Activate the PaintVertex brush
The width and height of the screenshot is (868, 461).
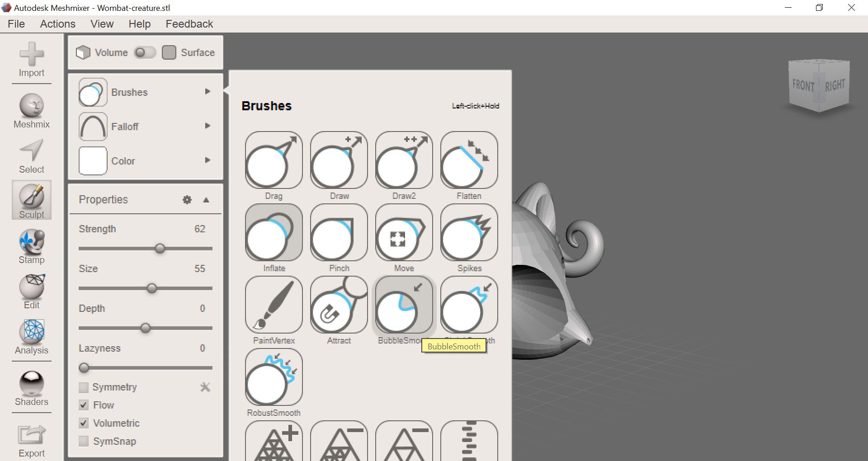pos(274,305)
